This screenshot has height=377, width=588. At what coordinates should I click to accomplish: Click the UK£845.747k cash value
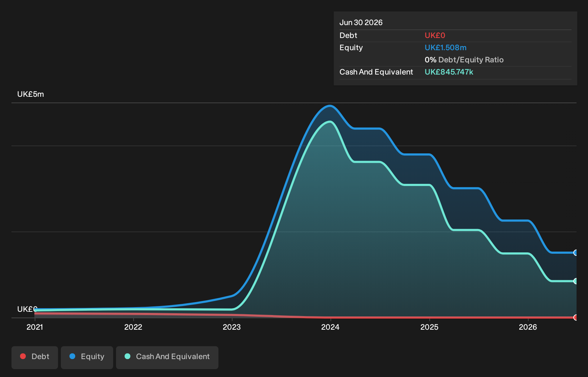(x=449, y=72)
